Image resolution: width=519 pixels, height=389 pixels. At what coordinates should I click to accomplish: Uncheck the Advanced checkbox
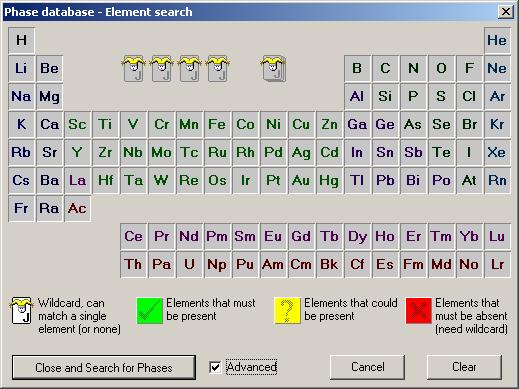pyautogui.click(x=215, y=367)
